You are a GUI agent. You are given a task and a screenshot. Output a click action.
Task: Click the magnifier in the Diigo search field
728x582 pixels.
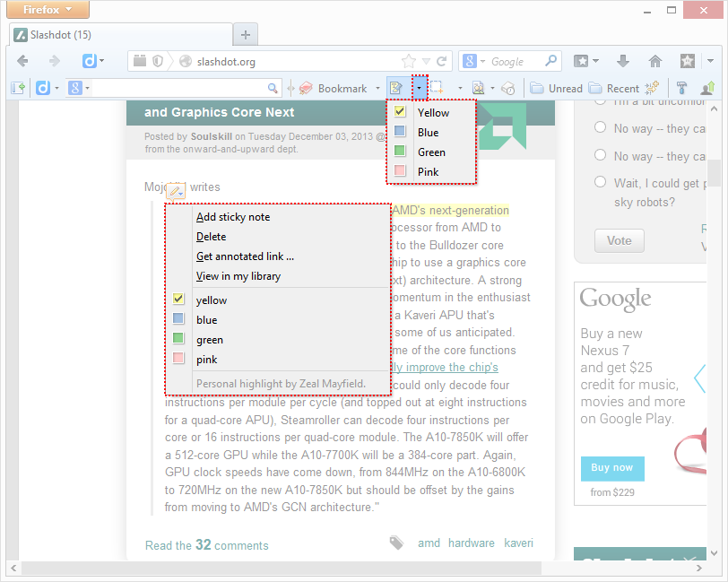tap(273, 88)
